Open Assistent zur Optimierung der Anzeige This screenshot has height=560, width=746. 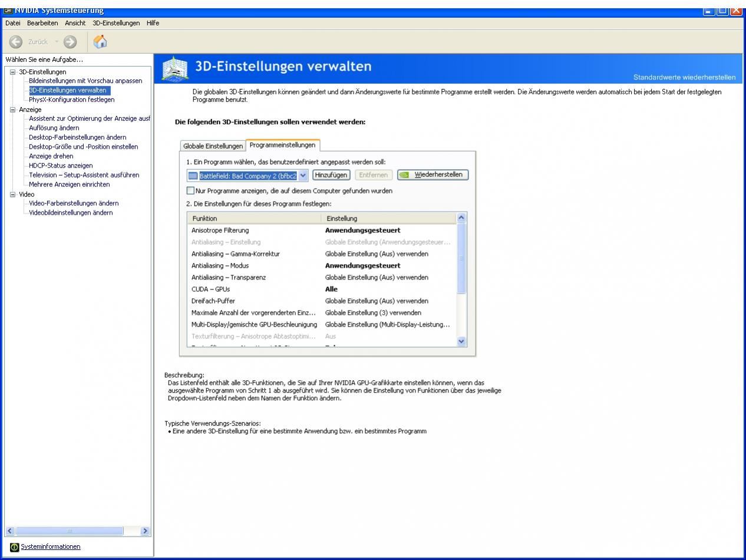tap(90, 118)
